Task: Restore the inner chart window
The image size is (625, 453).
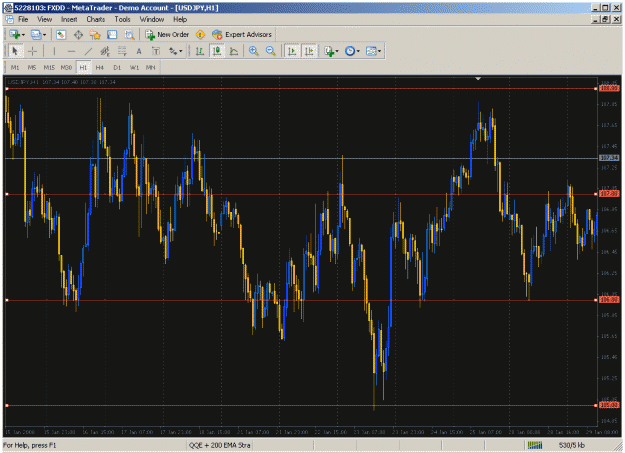Action: click(605, 19)
